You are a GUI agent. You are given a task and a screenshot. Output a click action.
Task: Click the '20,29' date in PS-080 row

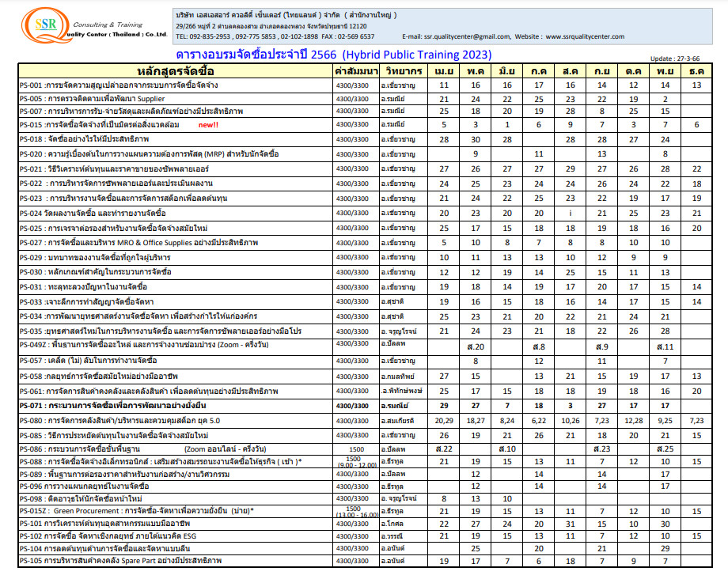pyautogui.click(x=444, y=421)
